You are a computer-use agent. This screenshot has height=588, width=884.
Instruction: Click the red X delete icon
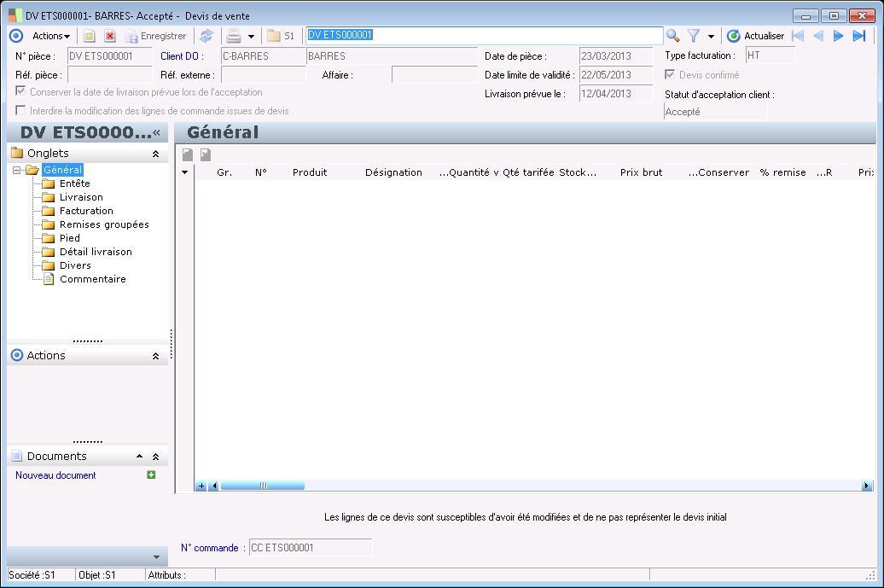pos(110,36)
